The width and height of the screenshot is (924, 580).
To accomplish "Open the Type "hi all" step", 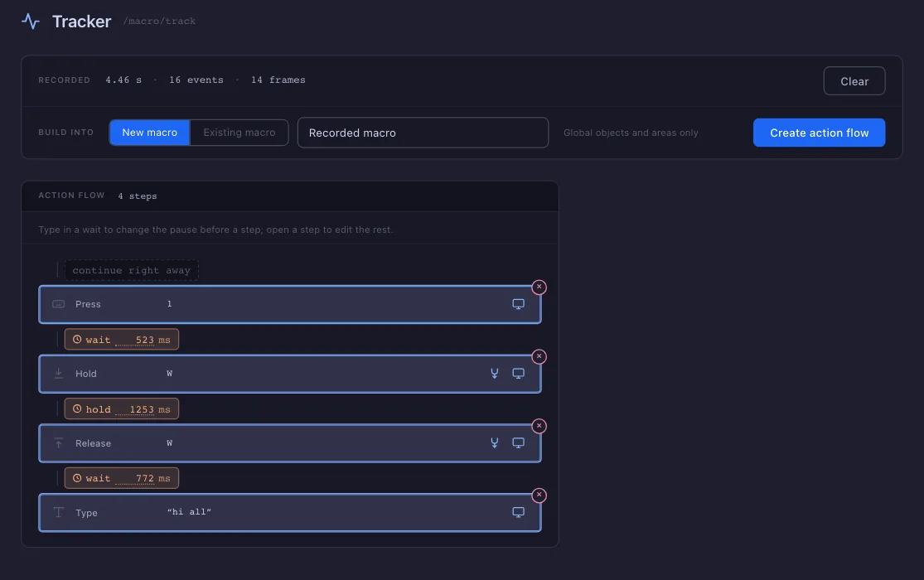I will [x=290, y=512].
